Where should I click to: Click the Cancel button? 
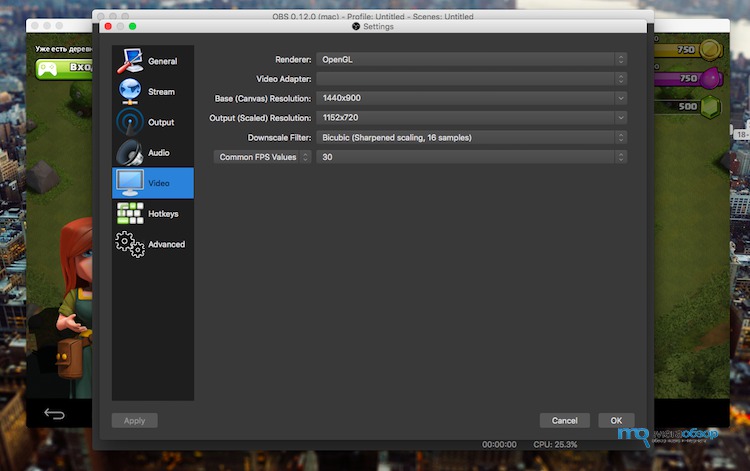564,420
